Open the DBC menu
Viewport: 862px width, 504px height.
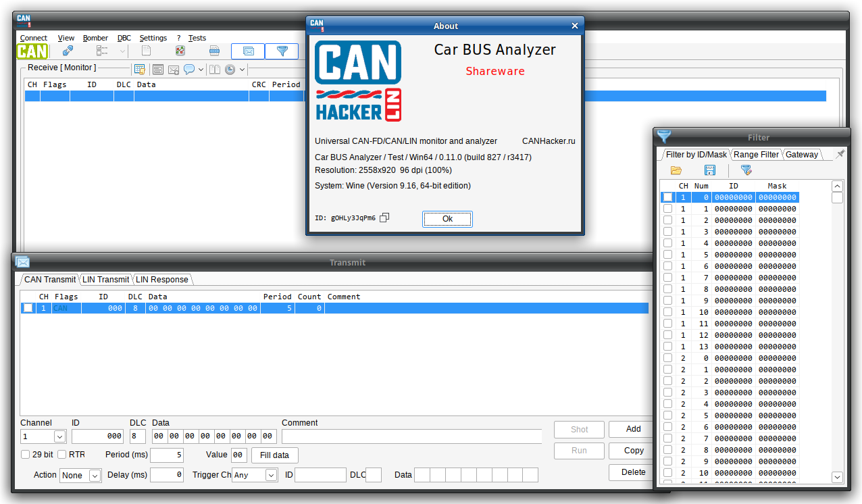tap(124, 38)
